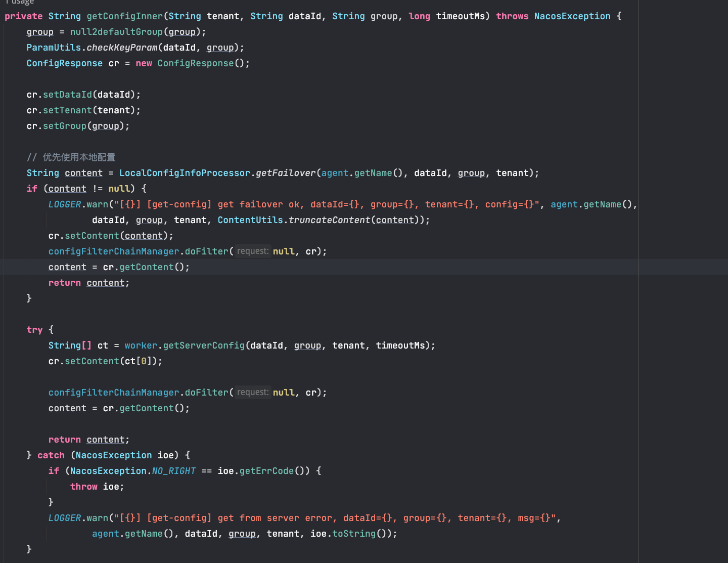Click LOGGER on the failover warn line

65,204
